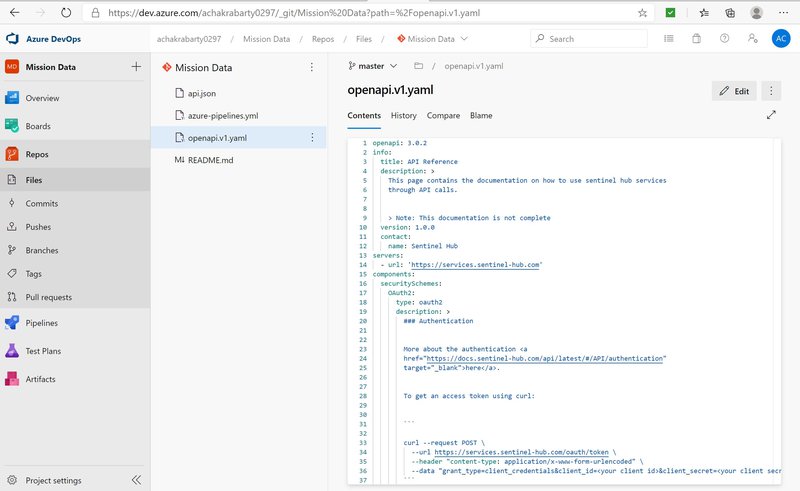Open more actions for Mission Data repo tree

click(x=312, y=67)
